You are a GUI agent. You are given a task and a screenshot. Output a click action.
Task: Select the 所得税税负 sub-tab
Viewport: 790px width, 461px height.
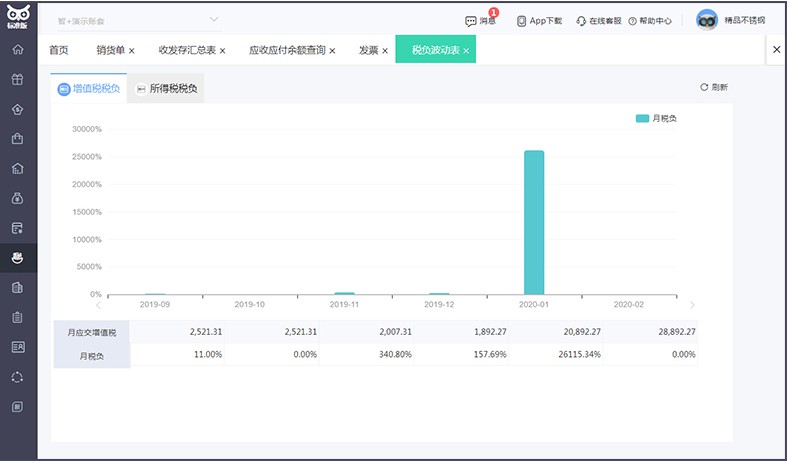point(166,89)
